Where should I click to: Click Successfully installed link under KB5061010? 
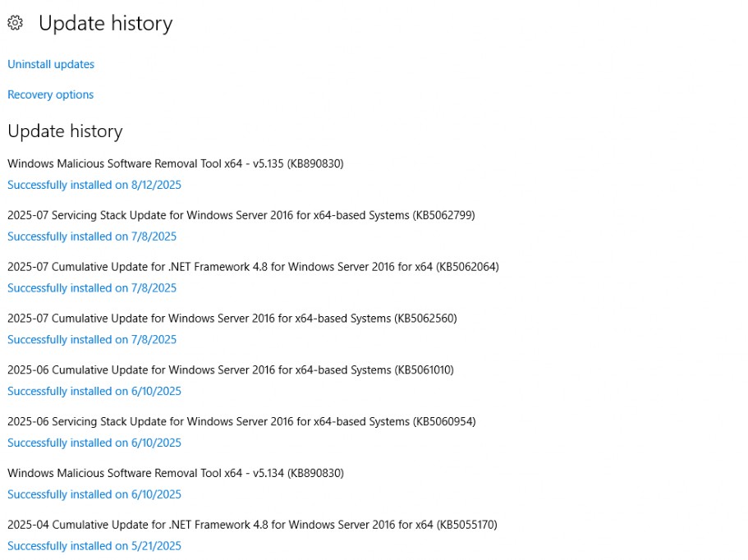pos(94,391)
